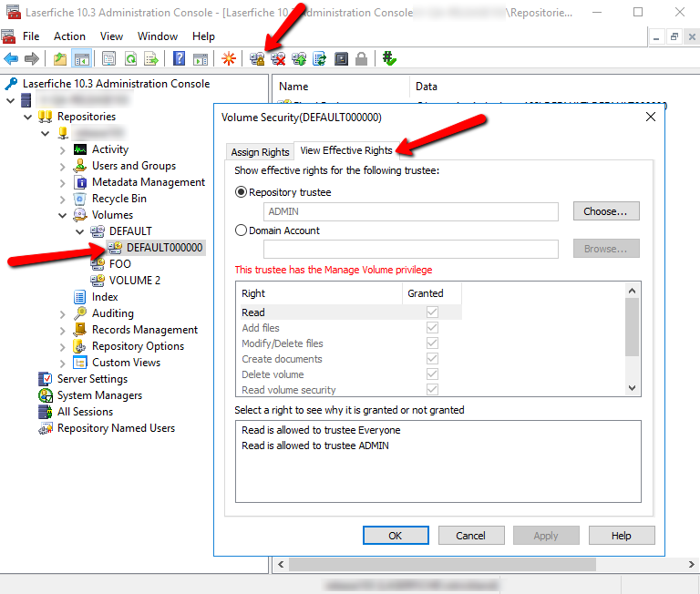Collapse the DEFAULT volume node

tap(80, 231)
